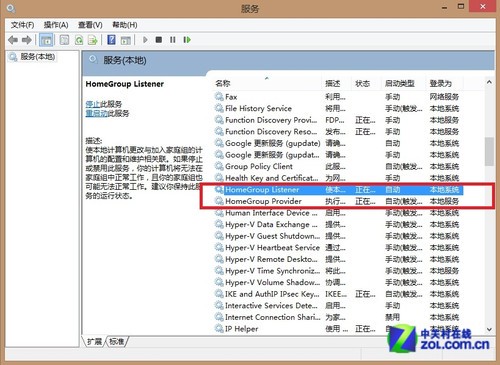
Task: Click the 网络服务 logon cell in the Fax row
Action: tap(444, 97)
